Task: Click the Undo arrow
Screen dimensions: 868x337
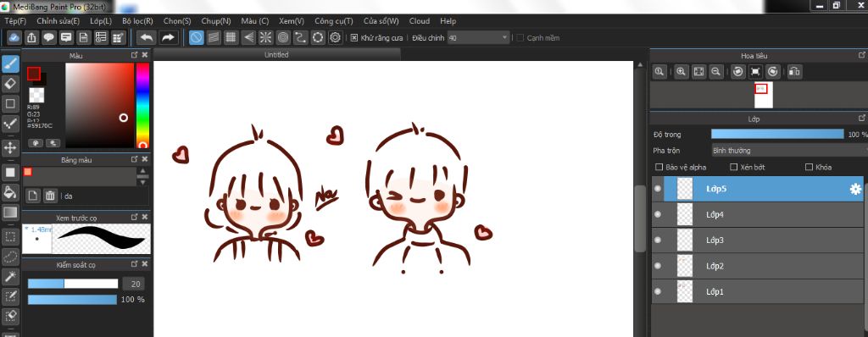Action: pos(146,37)
